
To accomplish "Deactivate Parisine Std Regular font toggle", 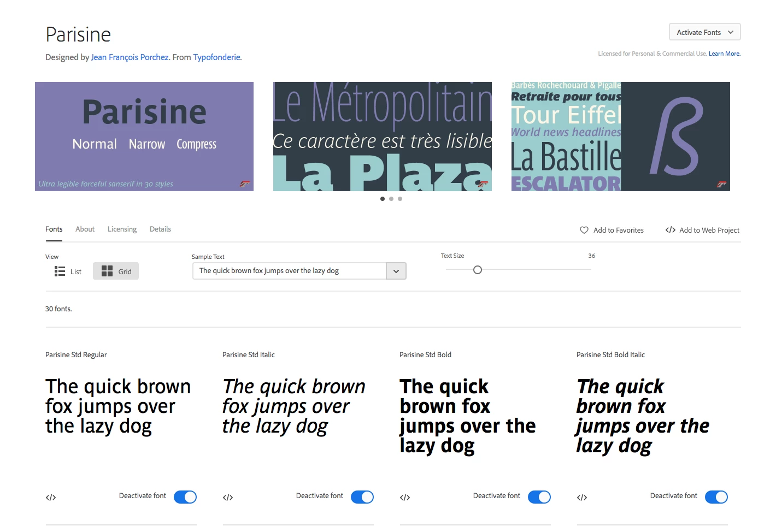I will tap(185, 497).
